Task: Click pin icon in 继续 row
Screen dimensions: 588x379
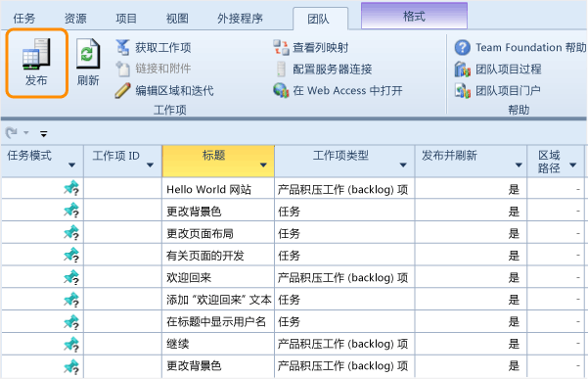Action: 71,344
